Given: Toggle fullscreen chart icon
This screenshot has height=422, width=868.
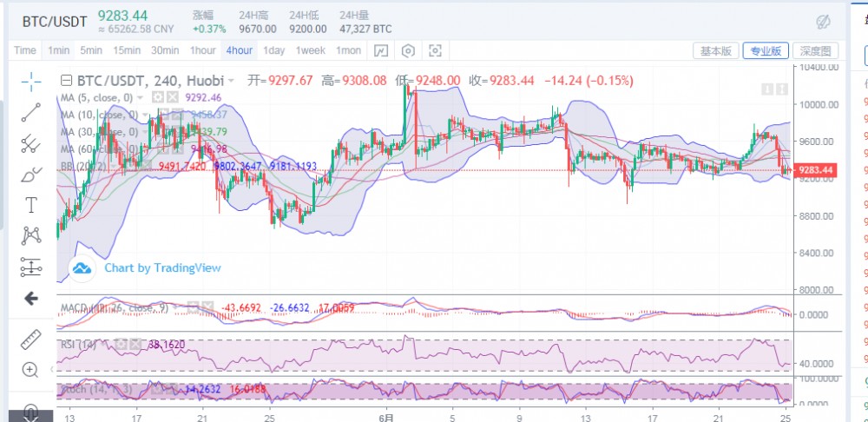Looking at the screenshot, I should pyautogui.click(x=435, y=51).
